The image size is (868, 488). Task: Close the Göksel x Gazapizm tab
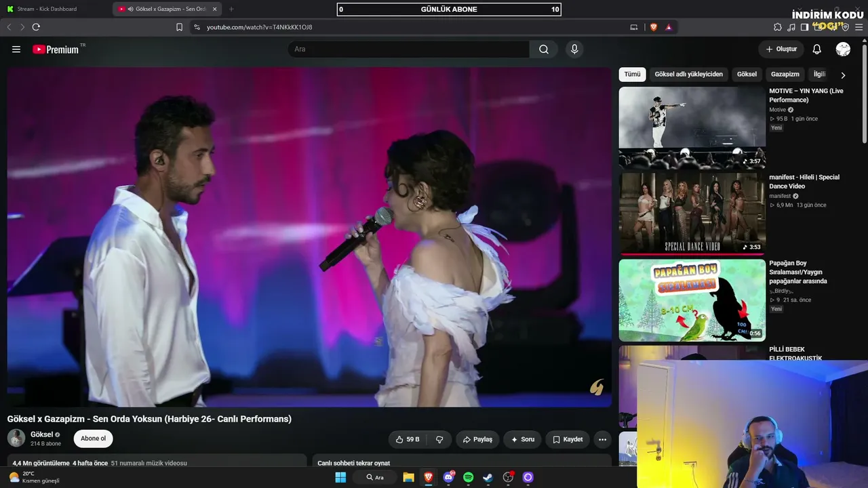click(215, 9)
